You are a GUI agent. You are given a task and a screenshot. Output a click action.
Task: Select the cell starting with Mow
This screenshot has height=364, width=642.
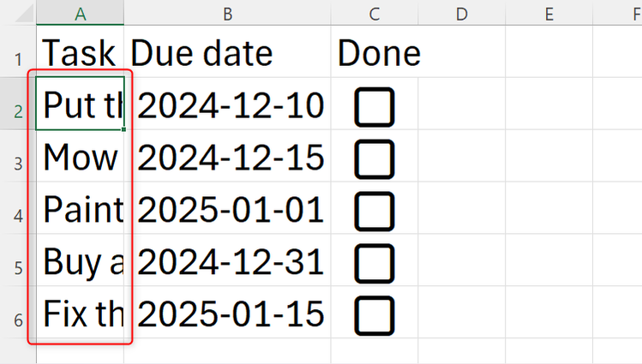pyautogui.click(x=80, y=158)
